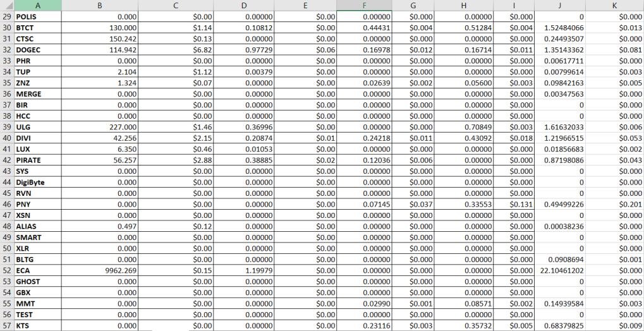Click the ALIAS cell

pyautogui.click(x=38, y=227)
